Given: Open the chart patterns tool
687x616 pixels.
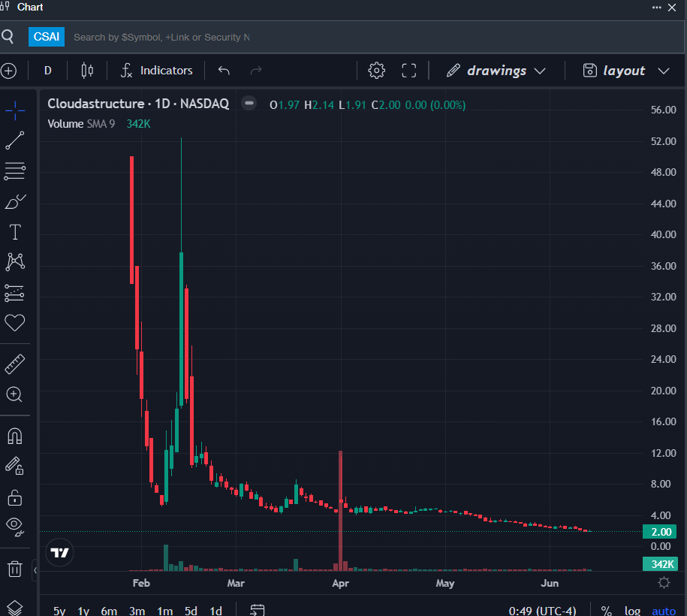Looking at the screenshot, I should coord(15,261).
